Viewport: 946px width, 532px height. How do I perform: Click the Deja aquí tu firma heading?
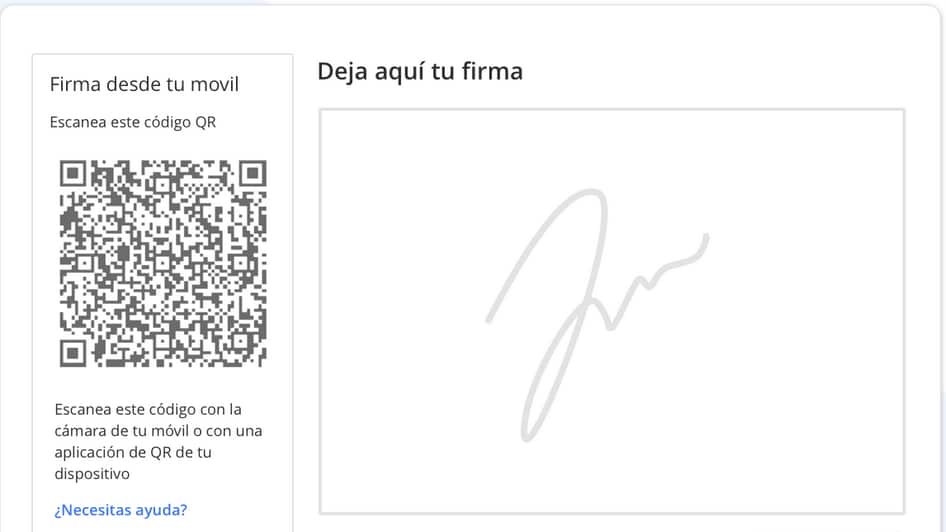pos(420,72)
